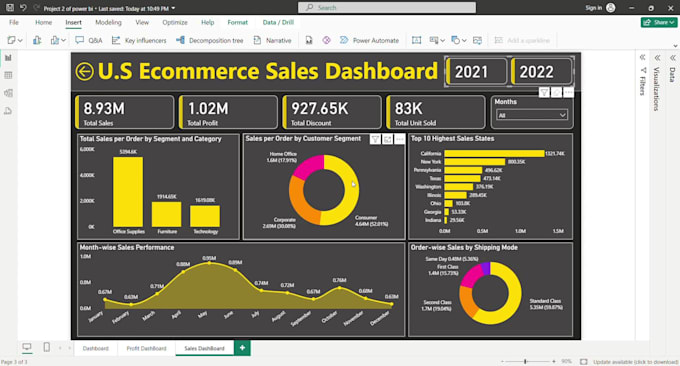Open the Data / Drill tab
This screenshot has width=680, height=366.
278,22
